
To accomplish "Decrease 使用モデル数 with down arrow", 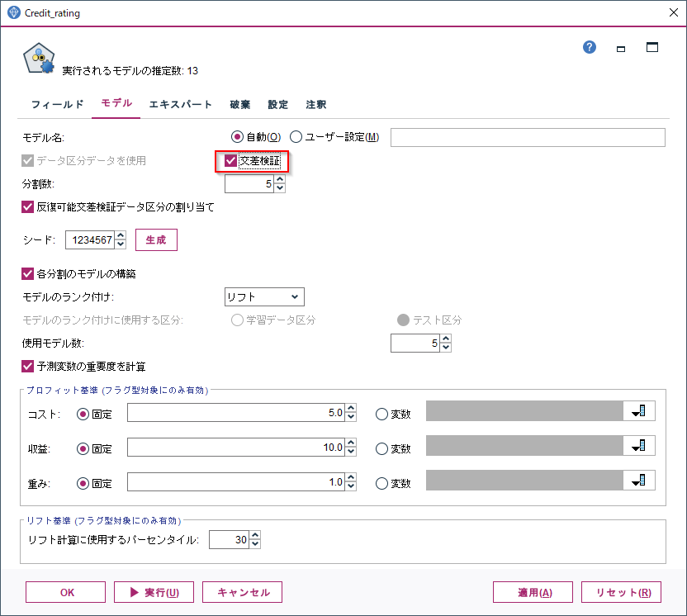I will [446, 348].
